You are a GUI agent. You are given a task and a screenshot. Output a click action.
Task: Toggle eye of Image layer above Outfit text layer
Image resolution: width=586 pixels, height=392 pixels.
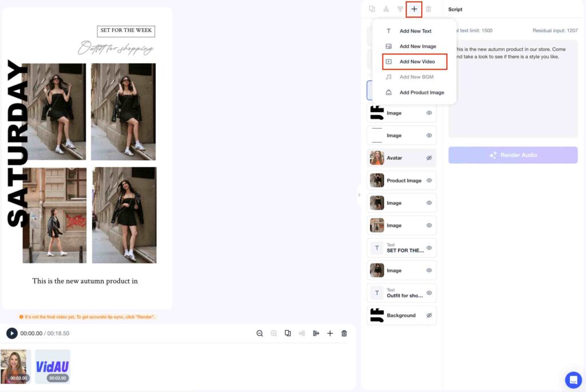click(429, 270)
